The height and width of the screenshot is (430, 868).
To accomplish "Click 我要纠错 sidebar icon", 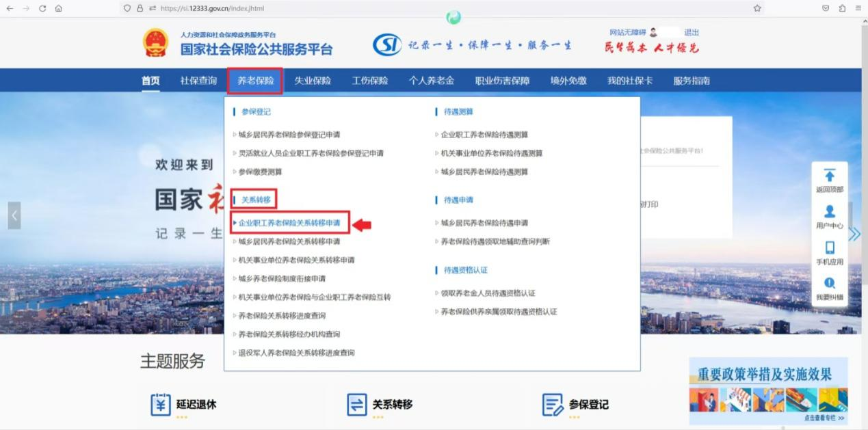I will click(829, 284).
